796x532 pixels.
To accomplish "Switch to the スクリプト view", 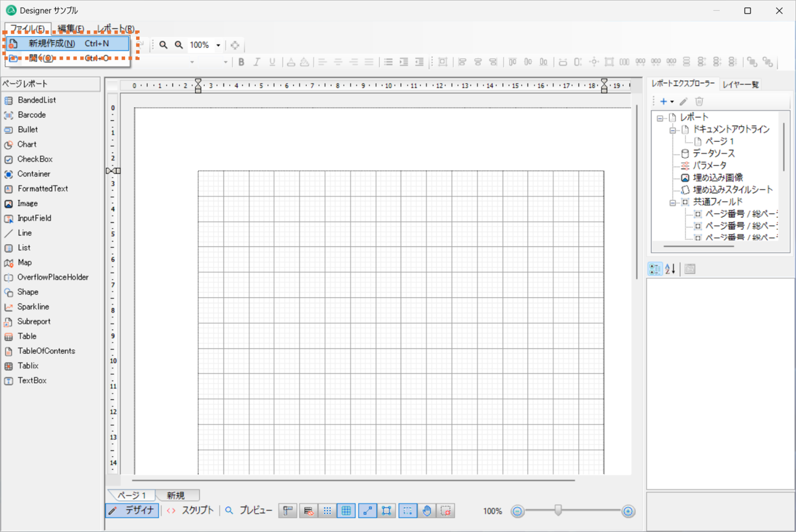I will pos(190,510).
